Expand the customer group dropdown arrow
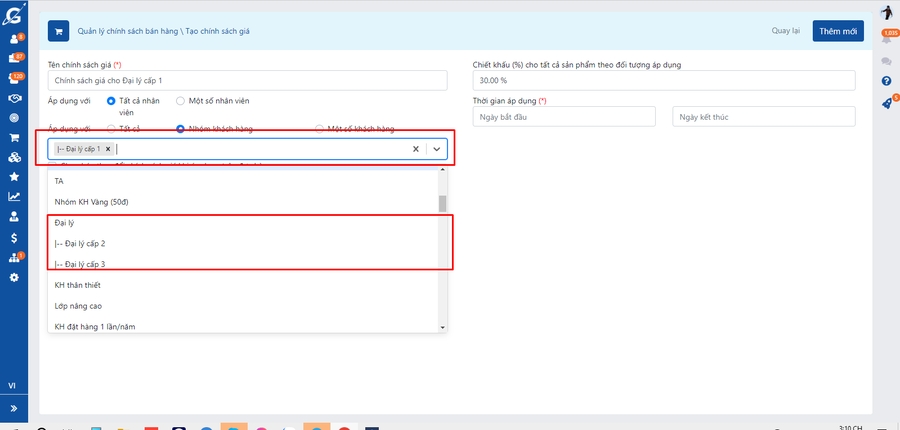The width and height of the screenshot is (900, 430). (x=436, y=149)
